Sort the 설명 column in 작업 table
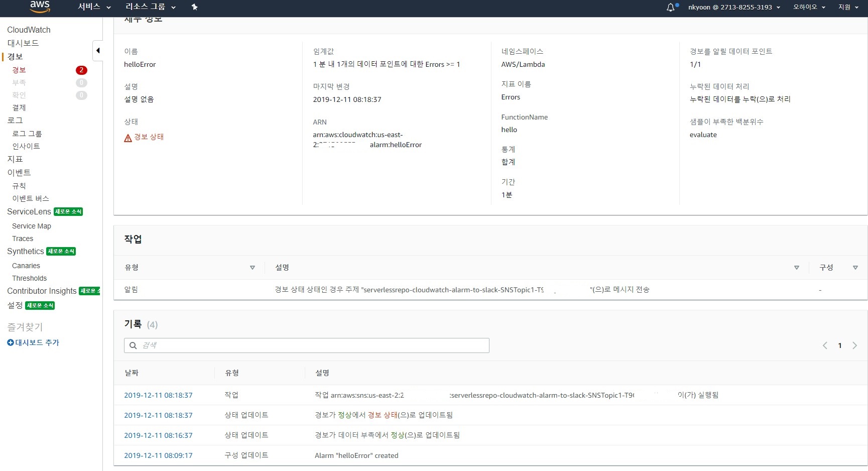 click(796, 268)
